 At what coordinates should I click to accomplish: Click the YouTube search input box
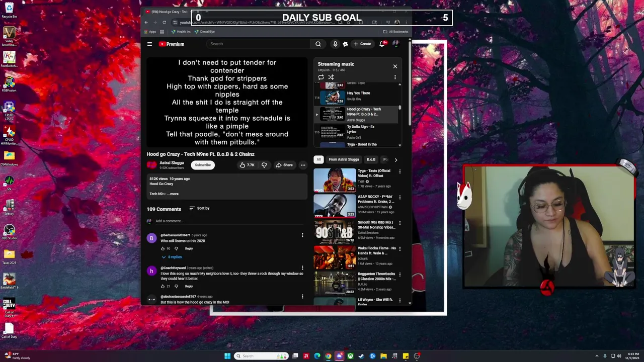[259, 44]
